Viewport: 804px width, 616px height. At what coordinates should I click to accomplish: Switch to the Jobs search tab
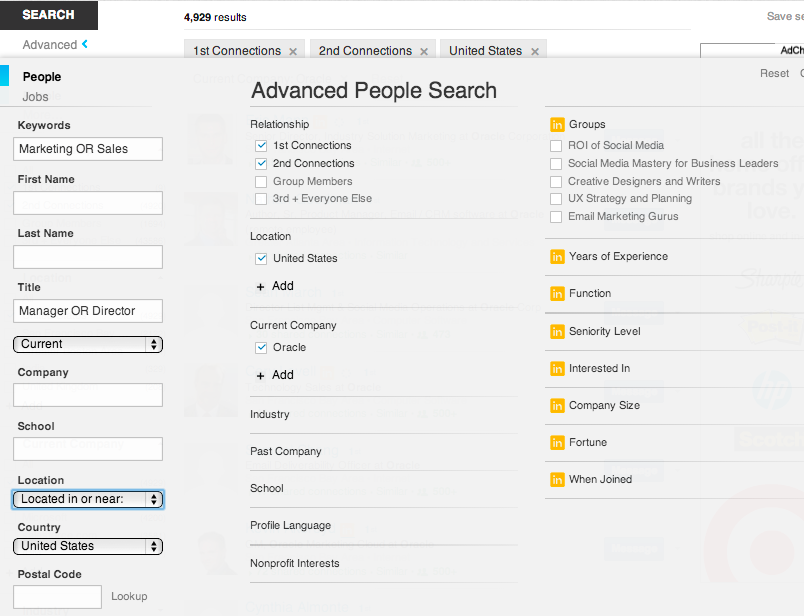click(36, 97)
